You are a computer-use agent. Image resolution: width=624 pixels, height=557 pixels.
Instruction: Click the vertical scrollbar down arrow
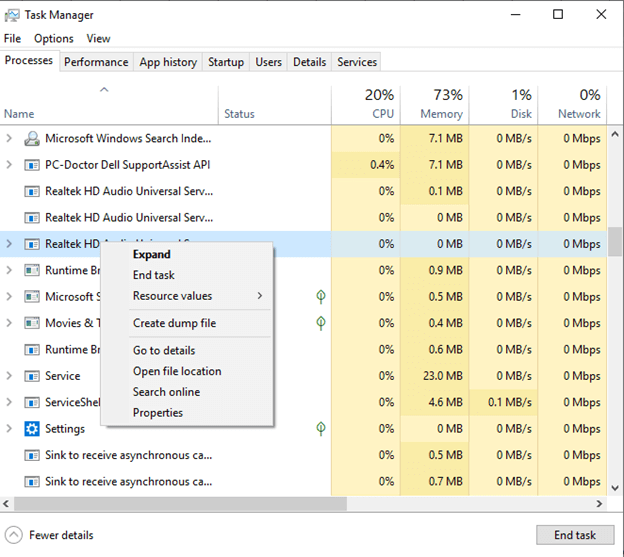point(615,488)
